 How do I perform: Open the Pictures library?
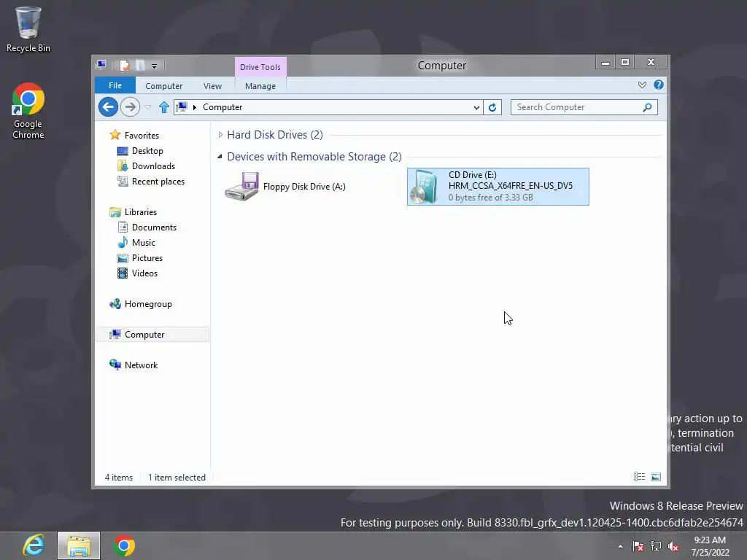click(147, 257)
